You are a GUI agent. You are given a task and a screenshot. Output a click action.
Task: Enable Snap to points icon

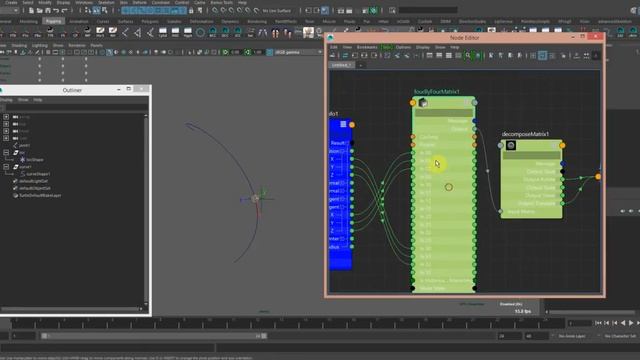click(231, 11)
